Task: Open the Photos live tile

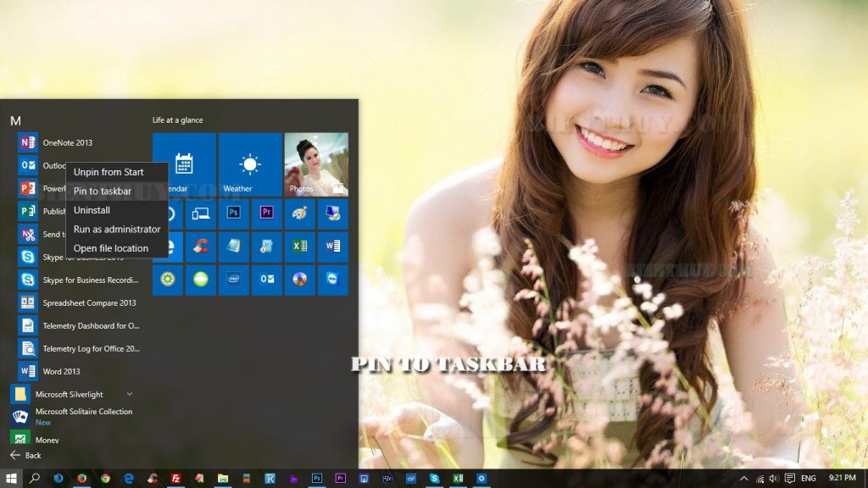Action: 316,164
